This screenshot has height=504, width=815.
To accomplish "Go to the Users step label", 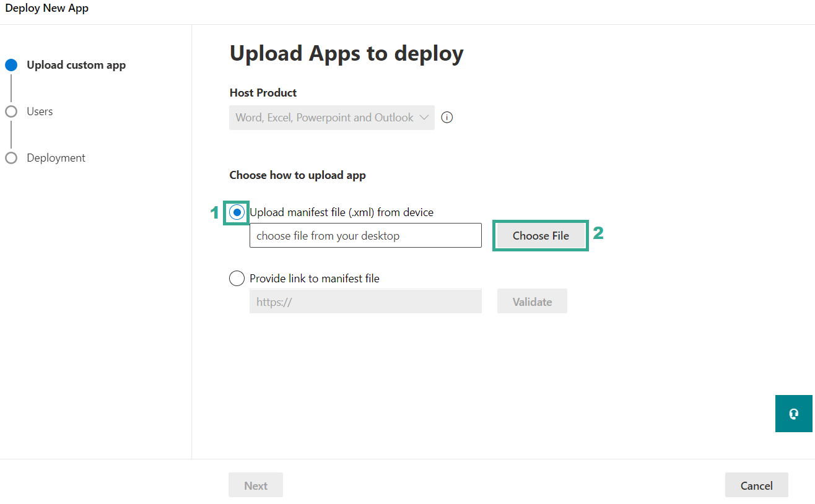I will click(40, 111).
